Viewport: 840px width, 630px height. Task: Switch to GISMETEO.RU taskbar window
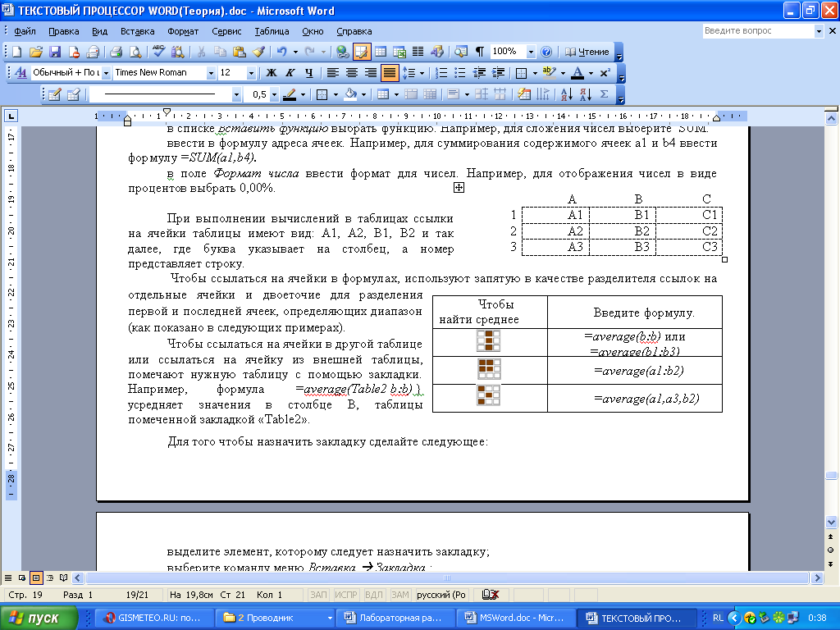(153, 618)
